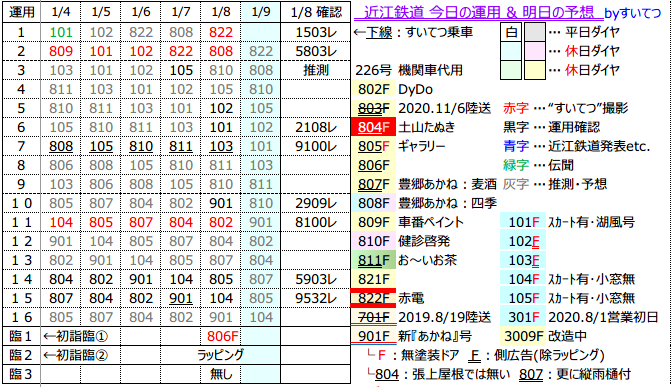The width and height of the screenshot is (671, 387).
Task: Click the title 近江鉄道 今日の運用 & 明日の予想
Action: click(x=478, y=13)
